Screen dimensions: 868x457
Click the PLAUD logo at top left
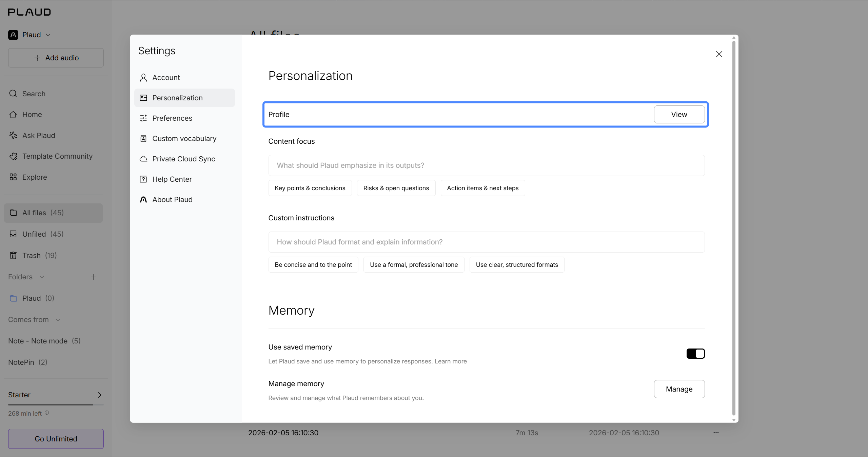click(x=29, y=12)
